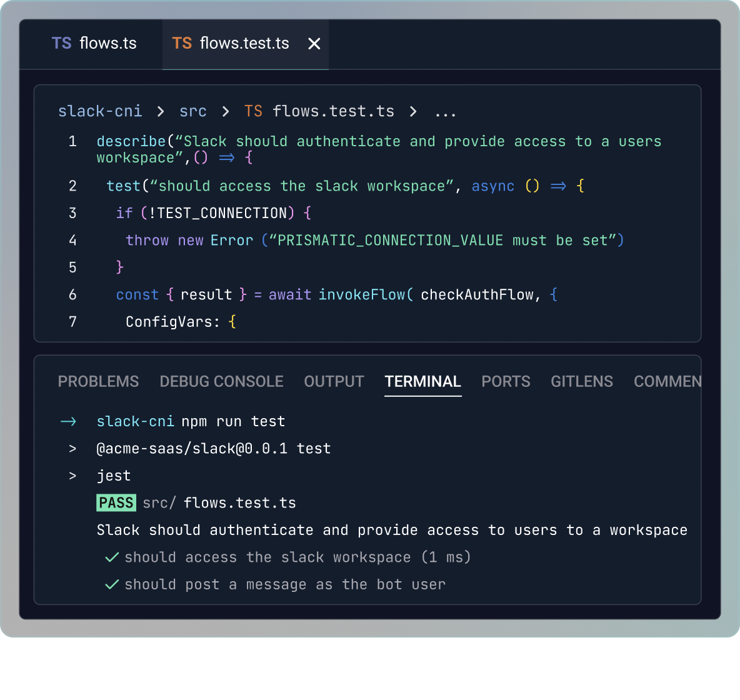Click ConfigVars on line 7

(x=169, y=322)
